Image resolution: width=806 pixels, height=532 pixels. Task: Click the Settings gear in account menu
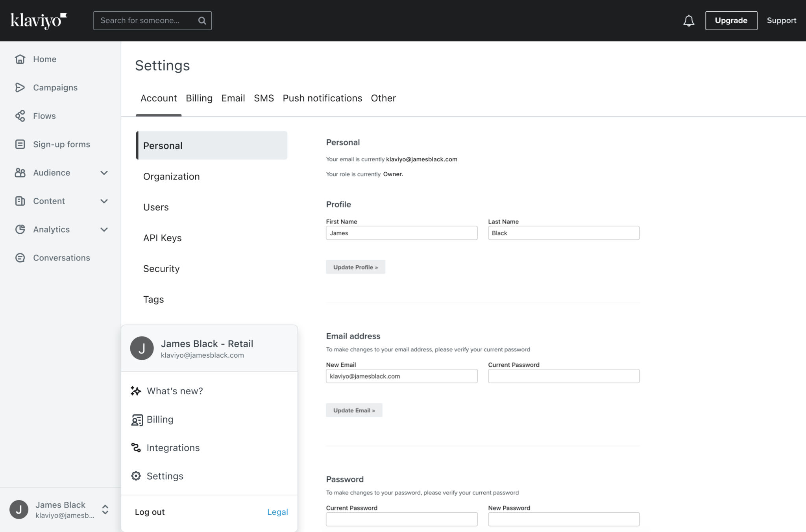(165, 476)
